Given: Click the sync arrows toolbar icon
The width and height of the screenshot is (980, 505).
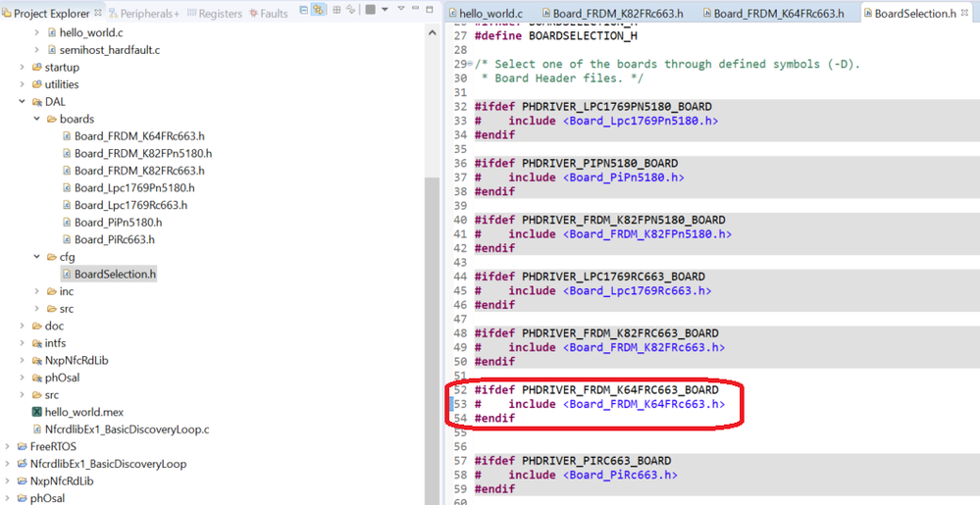Looking at the screenshot, I should 351,10.
